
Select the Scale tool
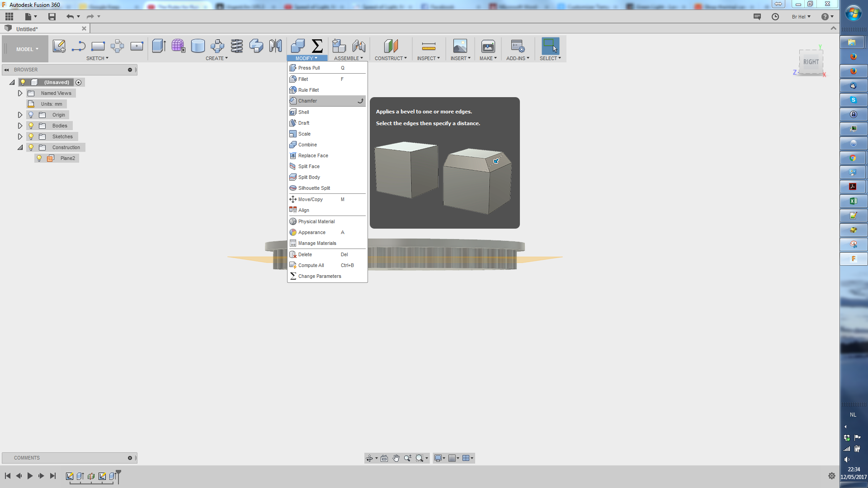[x=305, y=133]
